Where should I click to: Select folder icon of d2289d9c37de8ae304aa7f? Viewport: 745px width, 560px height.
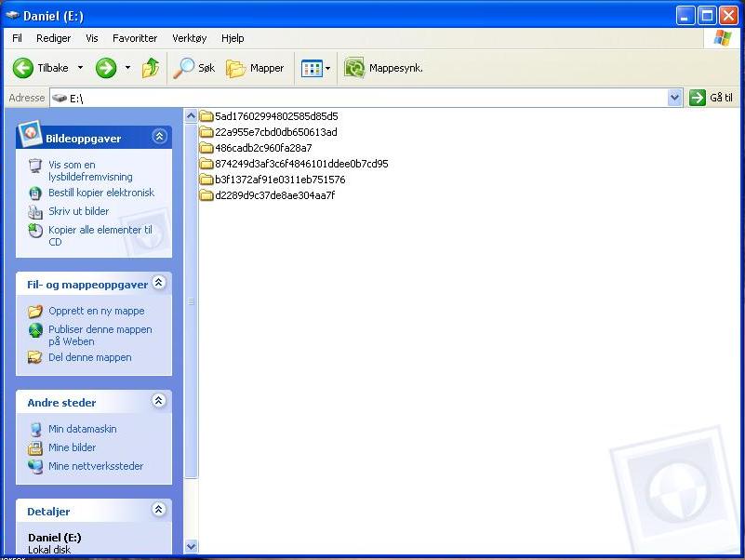coord(206,195)
